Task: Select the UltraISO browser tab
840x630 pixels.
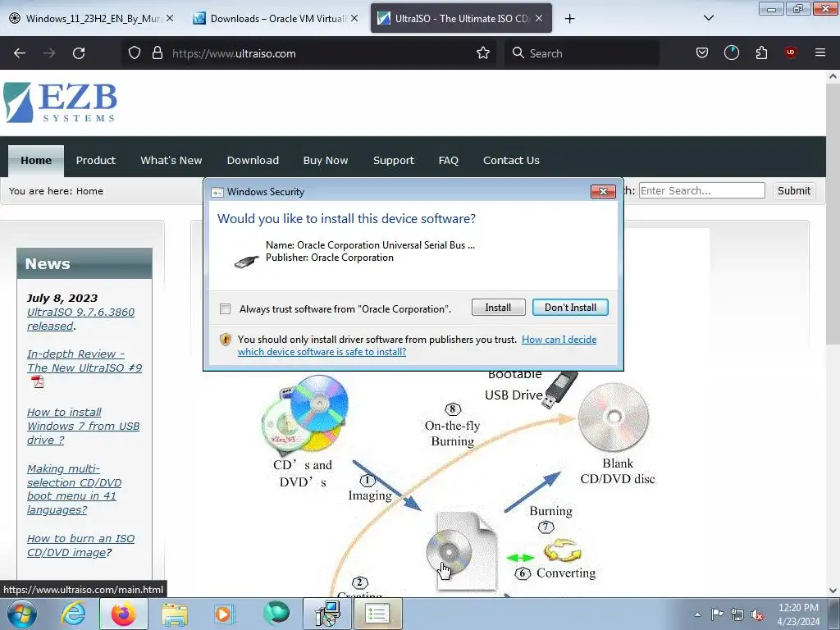Action: coord(461,18)
